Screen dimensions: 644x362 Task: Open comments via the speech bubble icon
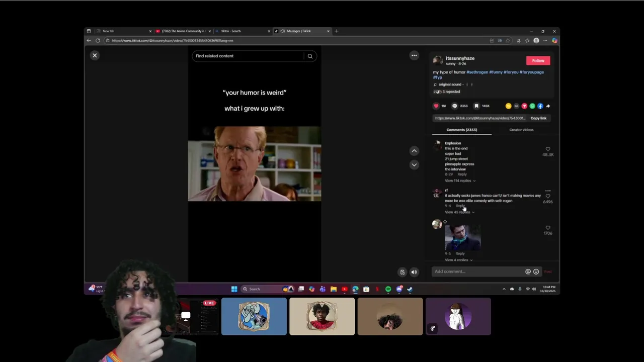click(x=455, y=106)
